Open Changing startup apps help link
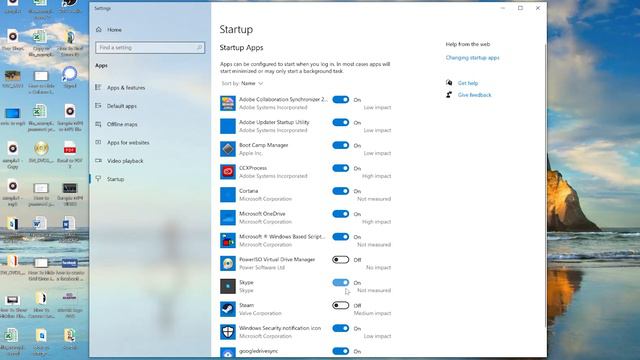The width and height of the screenshot is (640, 360). tap(472, 58)
